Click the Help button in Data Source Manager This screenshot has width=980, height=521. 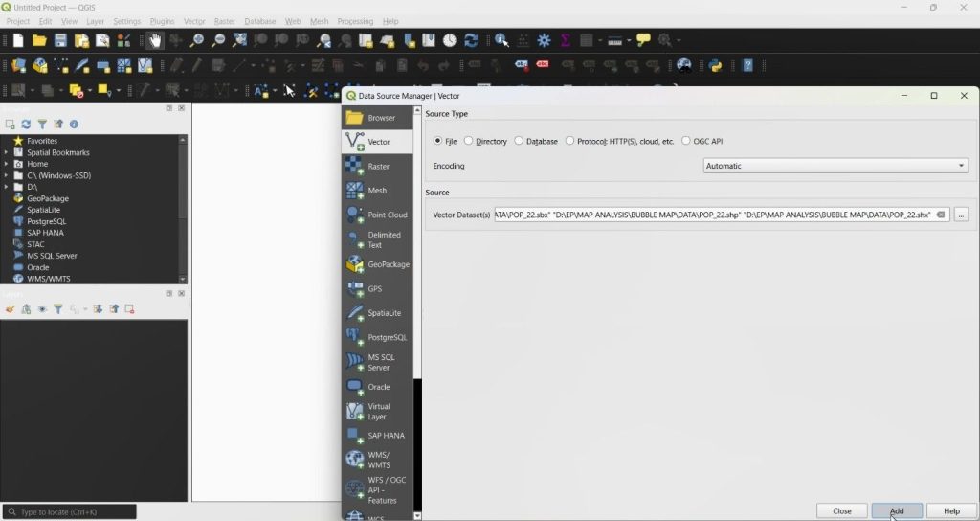(952, 511)
